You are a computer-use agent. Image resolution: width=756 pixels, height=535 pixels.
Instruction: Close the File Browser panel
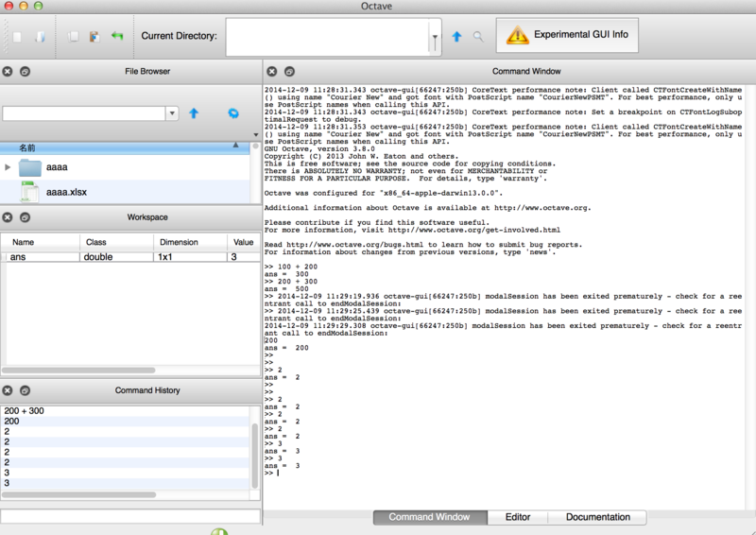8,72
